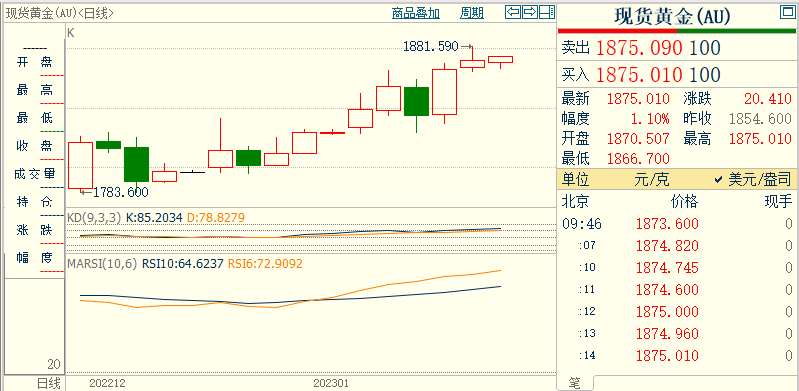
Task: Click the right arrow navigation icon
Action: [530, 12]
